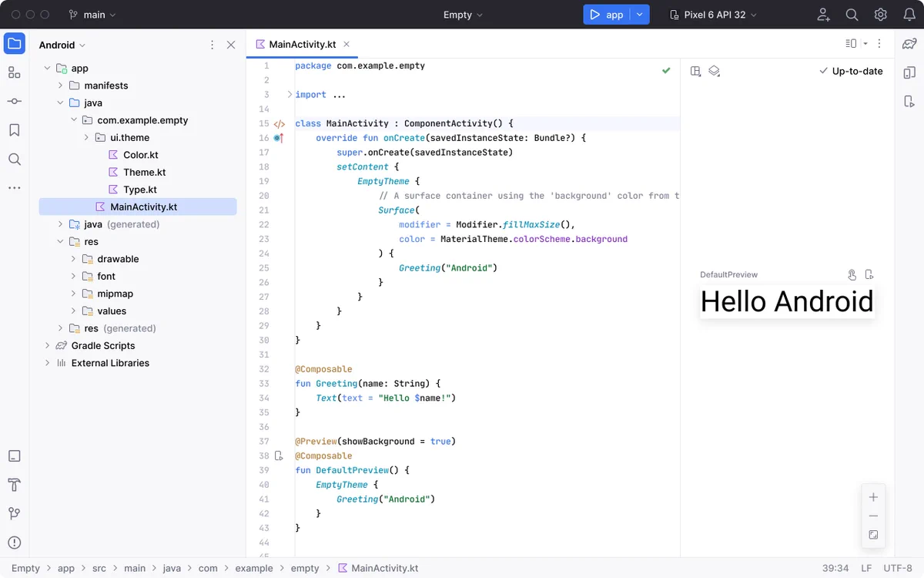Click the Project panel options kebab menu
This screenshot has width=924, height=578.
[x=213, y=45]
